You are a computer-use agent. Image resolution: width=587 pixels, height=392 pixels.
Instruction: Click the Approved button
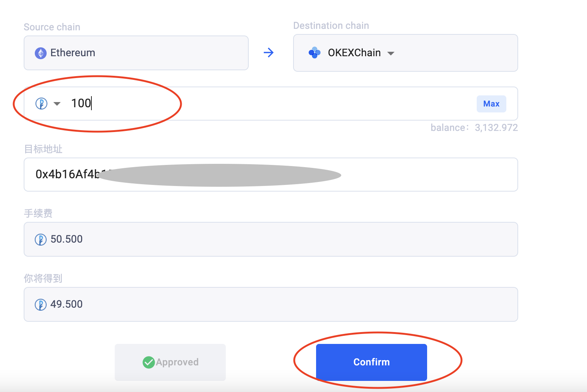(170, 362)
